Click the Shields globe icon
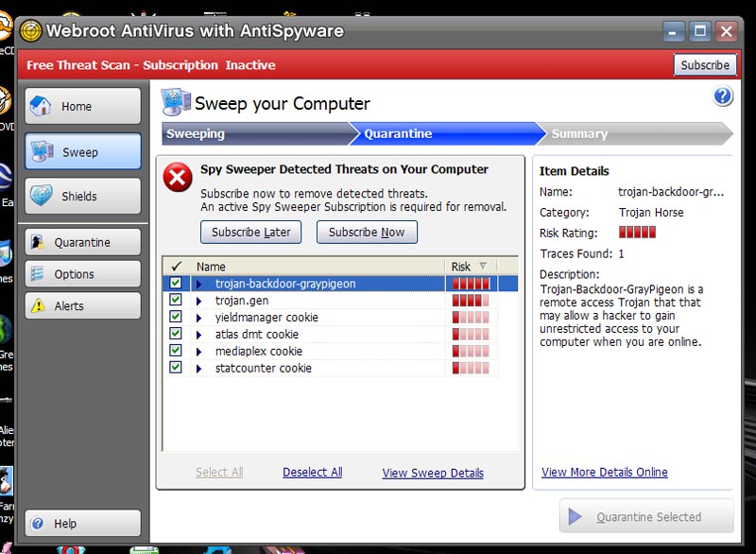 [x=42, y=196]
